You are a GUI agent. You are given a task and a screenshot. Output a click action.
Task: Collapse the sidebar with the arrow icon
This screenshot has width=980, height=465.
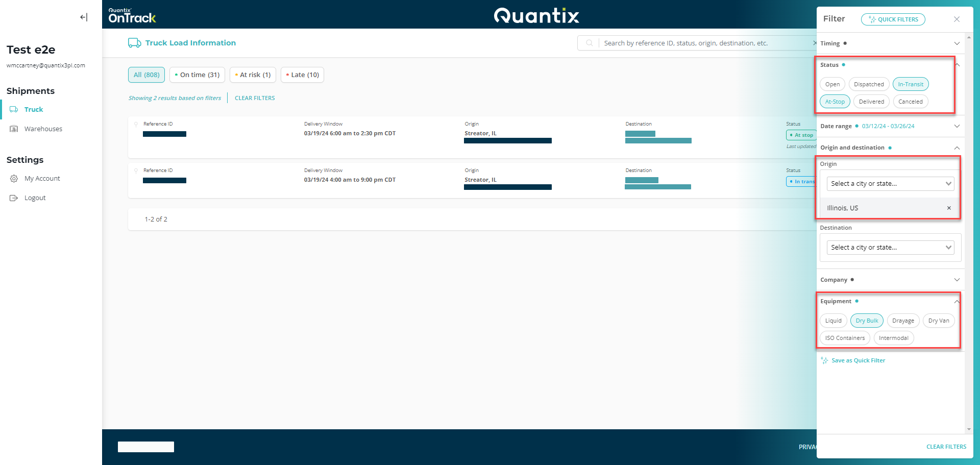tap(84, 17)
